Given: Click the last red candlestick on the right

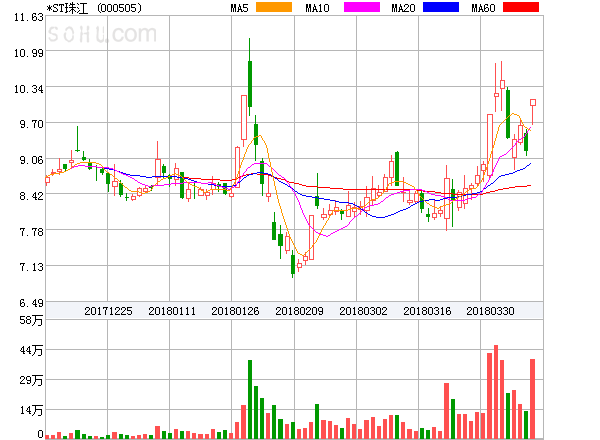Looking at the screenshot, I should [533, 111].
